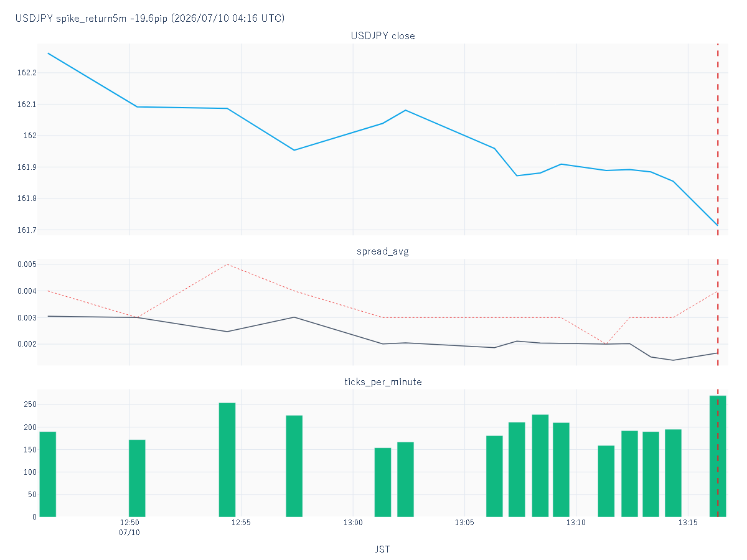This screenshot has height=560, width=747.
Task: Click the 12:57 ticks bar near 225
Action: 294,466
